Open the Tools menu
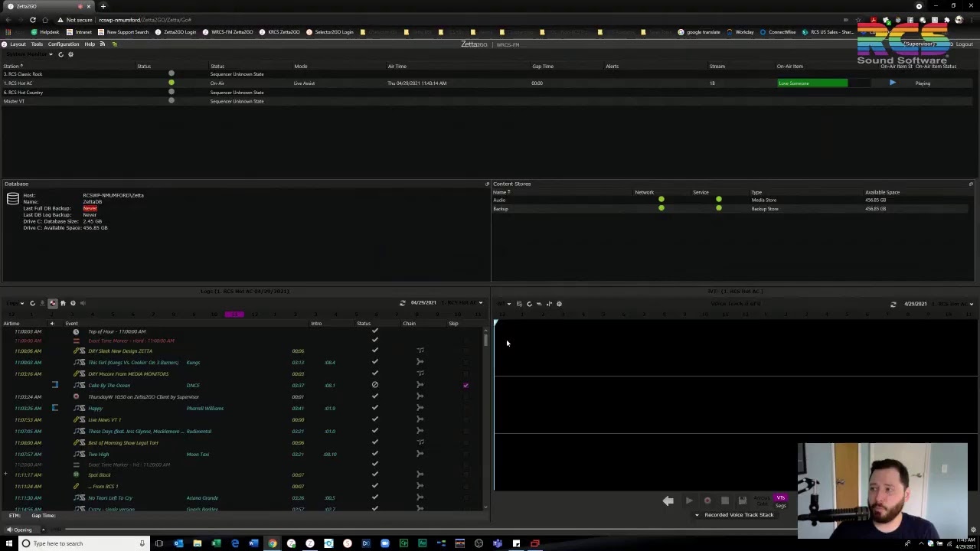 tap(37, 44)
